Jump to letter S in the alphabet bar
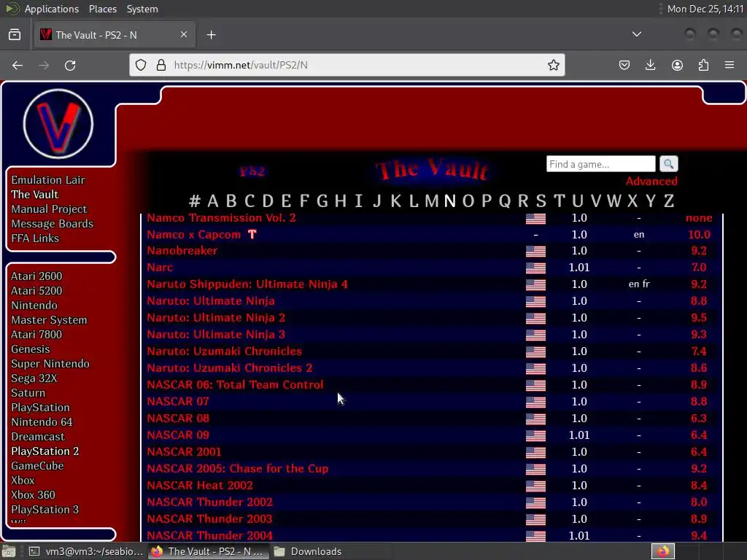 [541, 201]
